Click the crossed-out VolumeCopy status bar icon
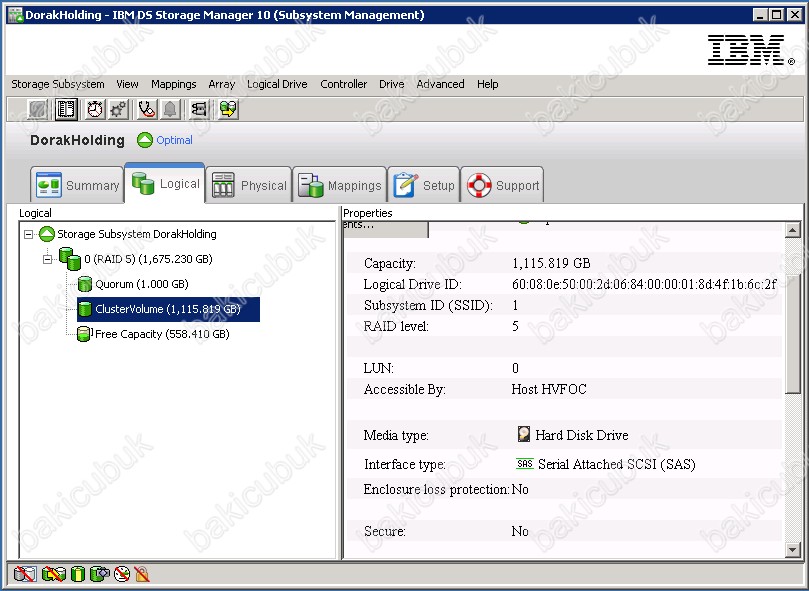The image size is (809, 591). click(x=54, y=573)
